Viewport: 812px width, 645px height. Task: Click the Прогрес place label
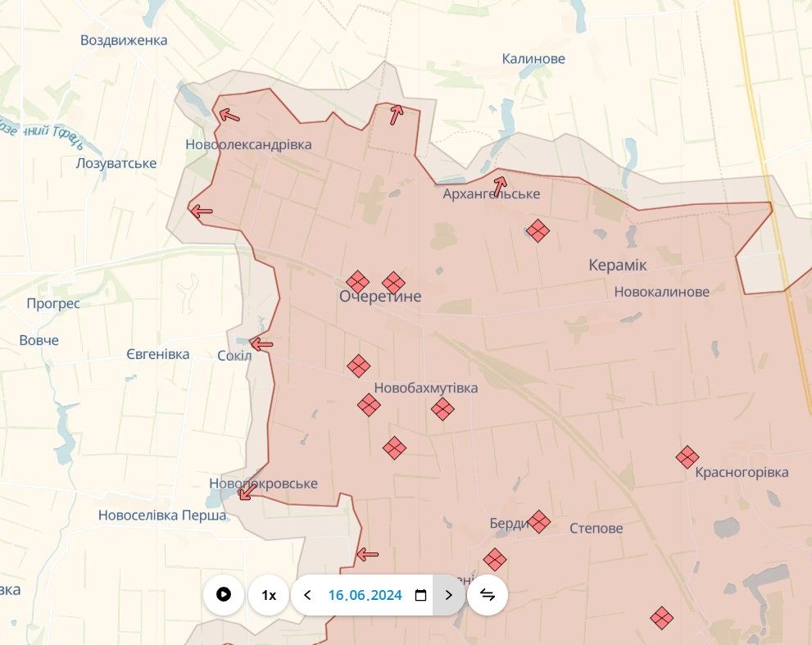(53, 303)
